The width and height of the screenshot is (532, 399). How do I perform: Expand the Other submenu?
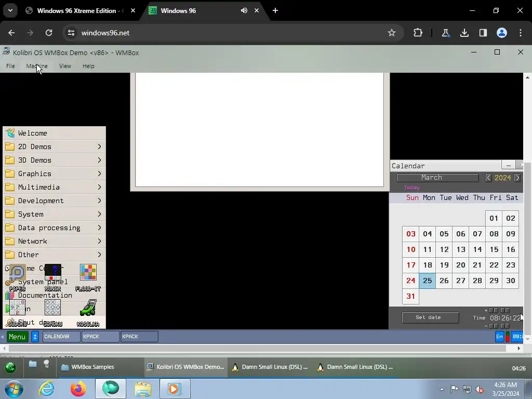point(54,255)
